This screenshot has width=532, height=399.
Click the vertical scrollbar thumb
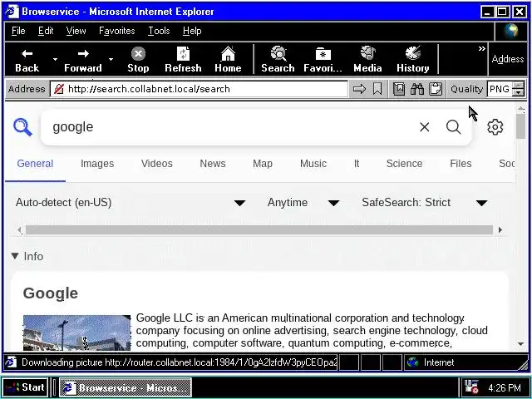(521, 126)
